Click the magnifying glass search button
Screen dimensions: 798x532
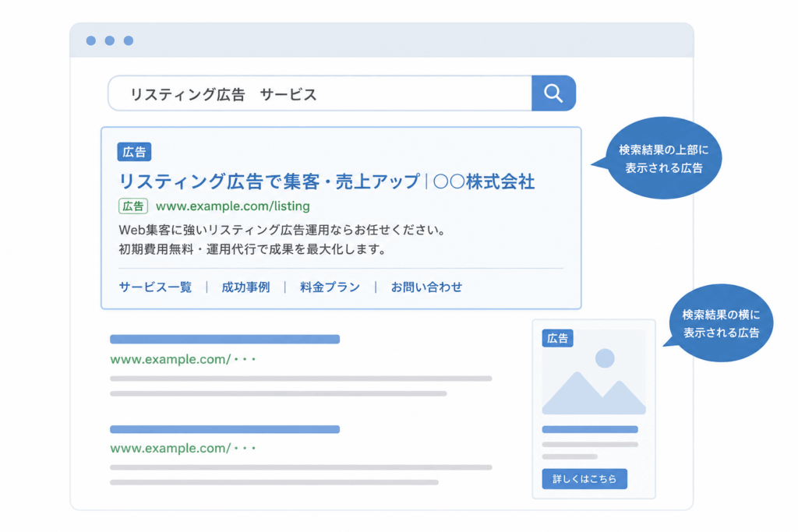554,93
